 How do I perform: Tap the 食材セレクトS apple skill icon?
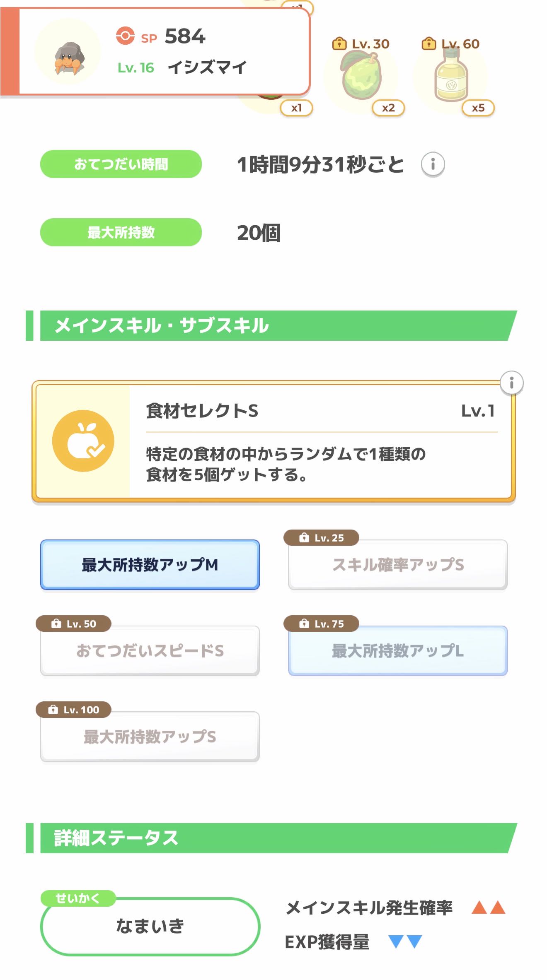(x=83, y=441)
